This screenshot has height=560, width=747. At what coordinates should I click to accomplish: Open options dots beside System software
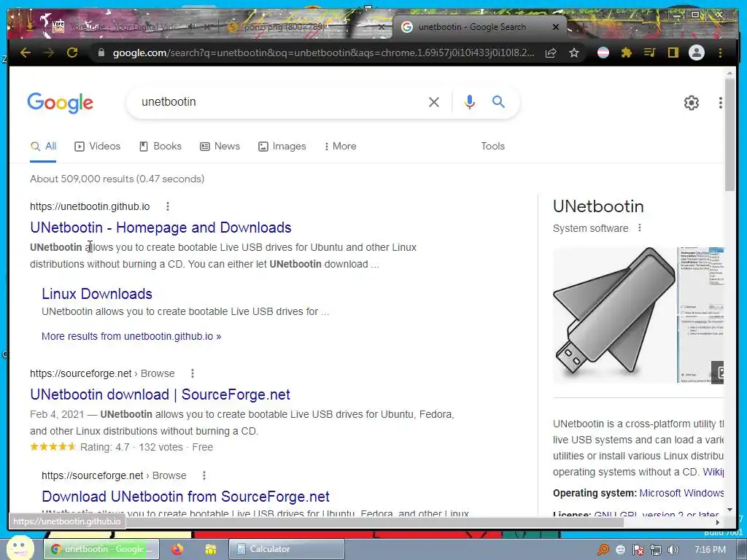click(x=639, y=228)
